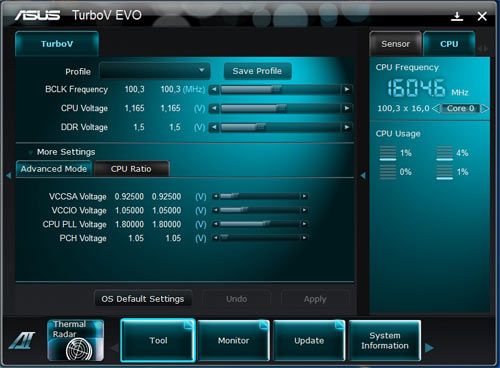Click the Undo button

[237, 299]
